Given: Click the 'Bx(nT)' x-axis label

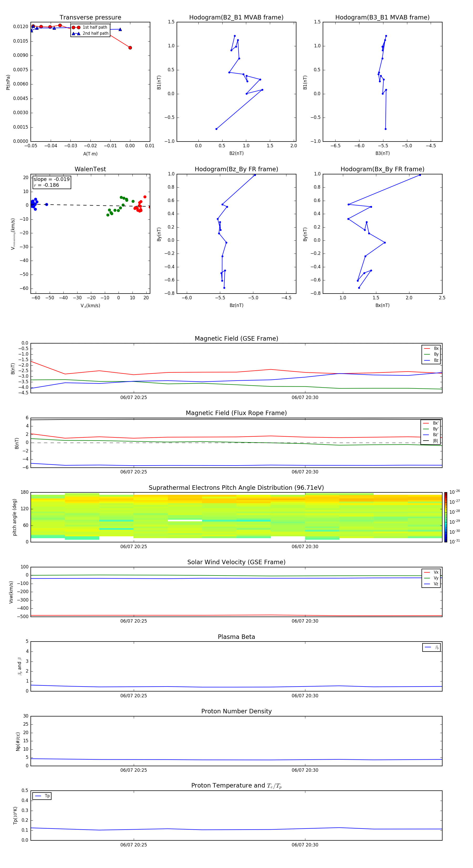Looking at the screenshot, I should tap(382, 305).
